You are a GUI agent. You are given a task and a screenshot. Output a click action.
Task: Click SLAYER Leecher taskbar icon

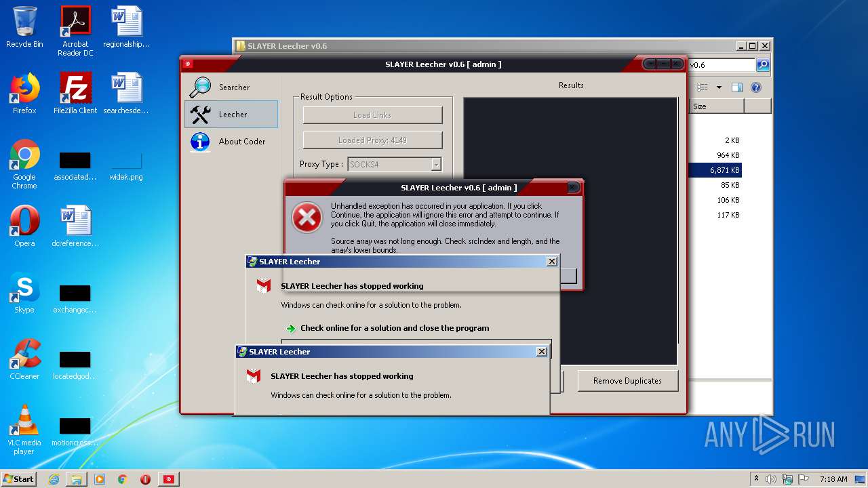coord(168,479)
